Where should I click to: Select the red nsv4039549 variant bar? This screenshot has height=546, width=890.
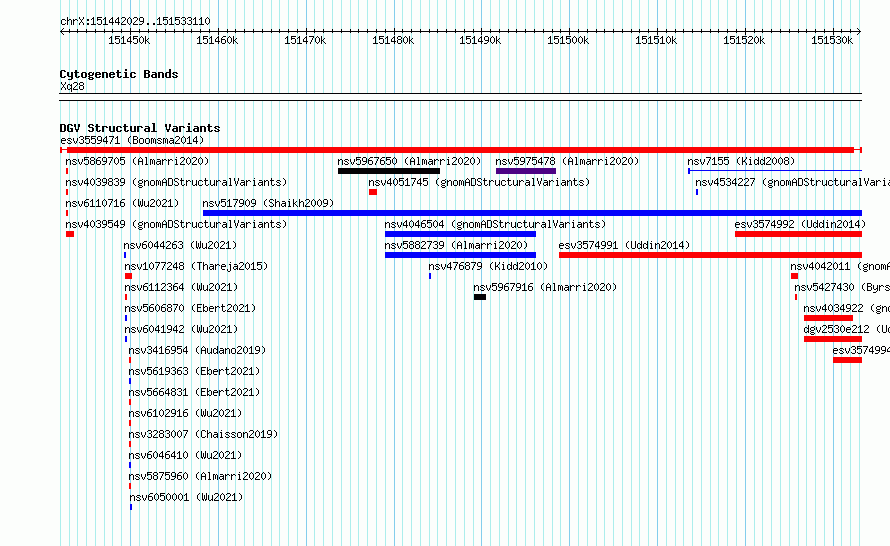coord(70,234)
